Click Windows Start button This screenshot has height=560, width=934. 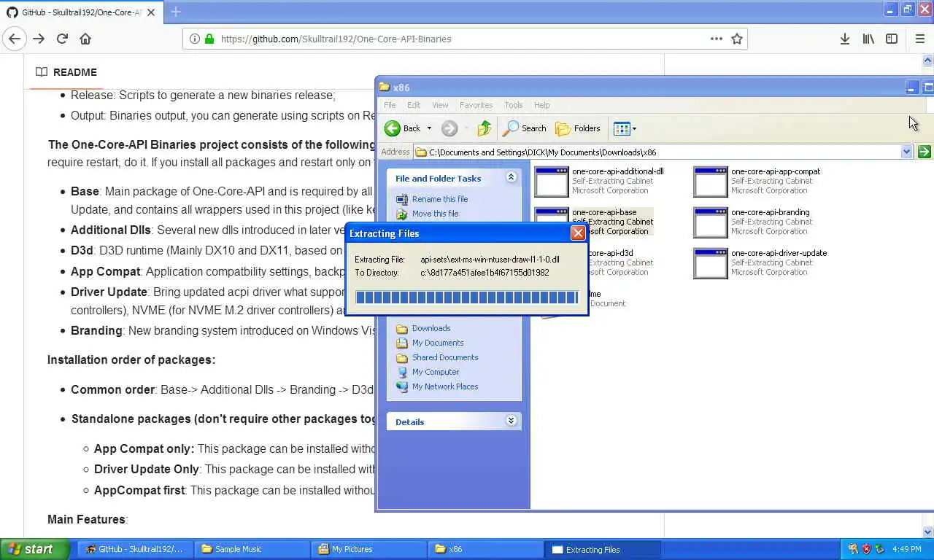click(35, 549)
